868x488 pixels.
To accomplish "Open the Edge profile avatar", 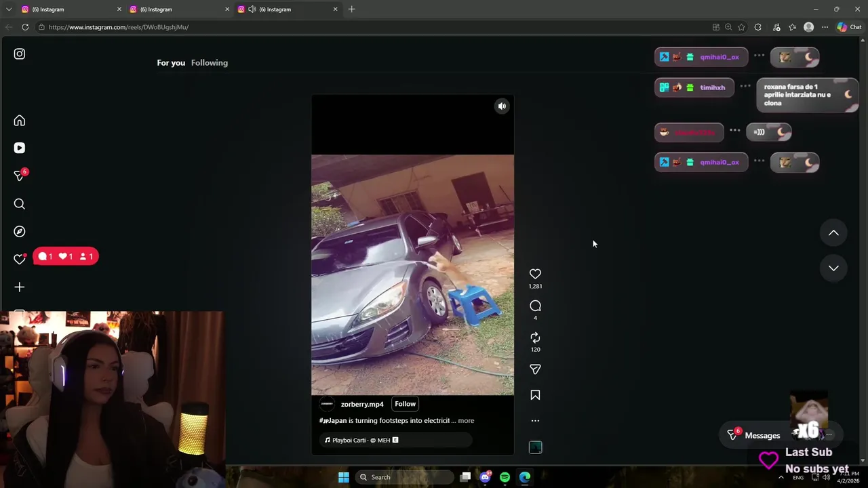I will [x=808, y=27].
